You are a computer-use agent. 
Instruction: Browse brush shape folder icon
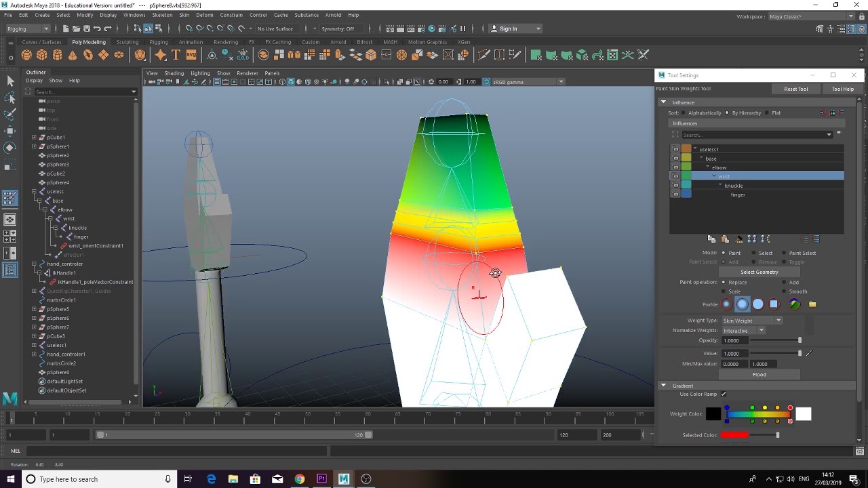click(812, 304)
